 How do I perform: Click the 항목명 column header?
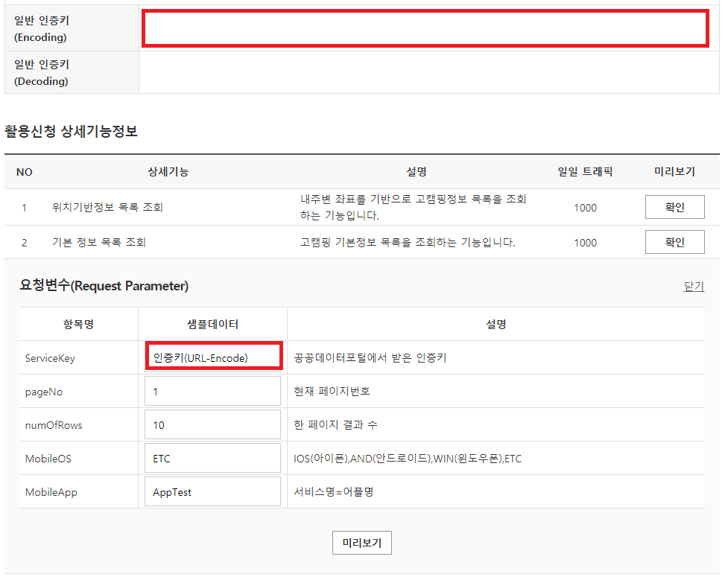coord(78,324)
